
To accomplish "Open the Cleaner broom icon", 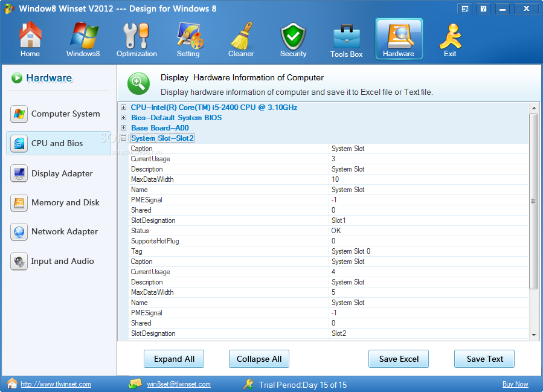I will (x=242, y=36).
